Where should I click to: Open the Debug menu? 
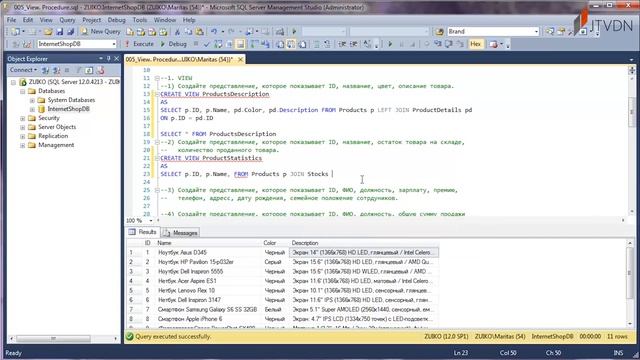tap(117, 20)
